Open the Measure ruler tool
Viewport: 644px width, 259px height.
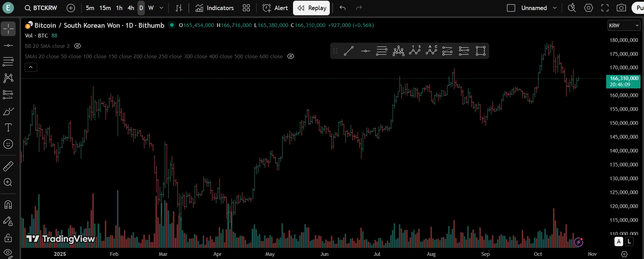(x=8, y=166)
